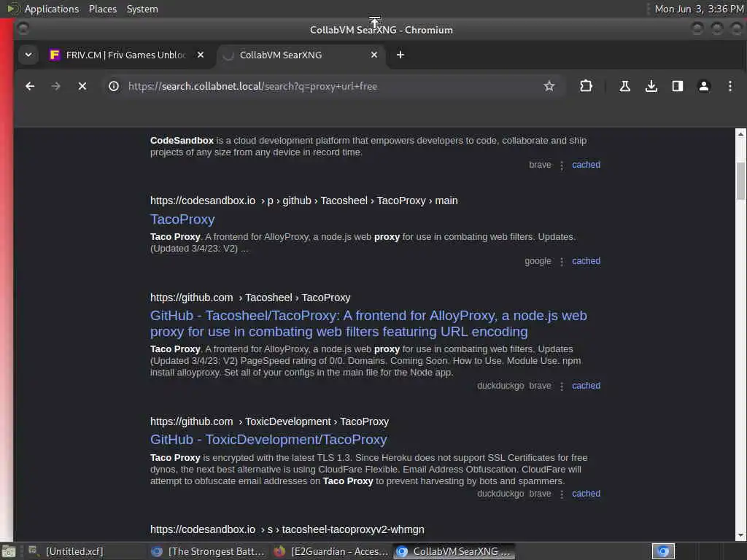The image size is (747, 560).
Task: Open the Chromium three-dot menu
Action: 729,86
